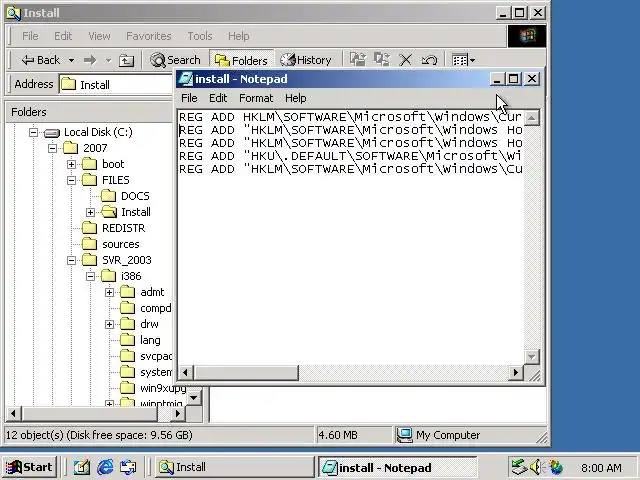Click the Up folder toolbar icon
The width and height of the screenshot is (640, 480).
(126, 60)
